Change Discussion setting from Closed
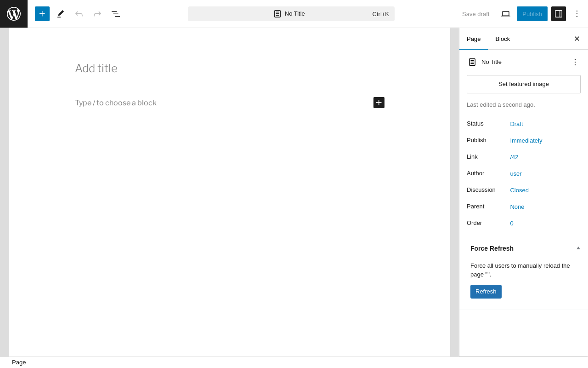 [x=519, y=190]
